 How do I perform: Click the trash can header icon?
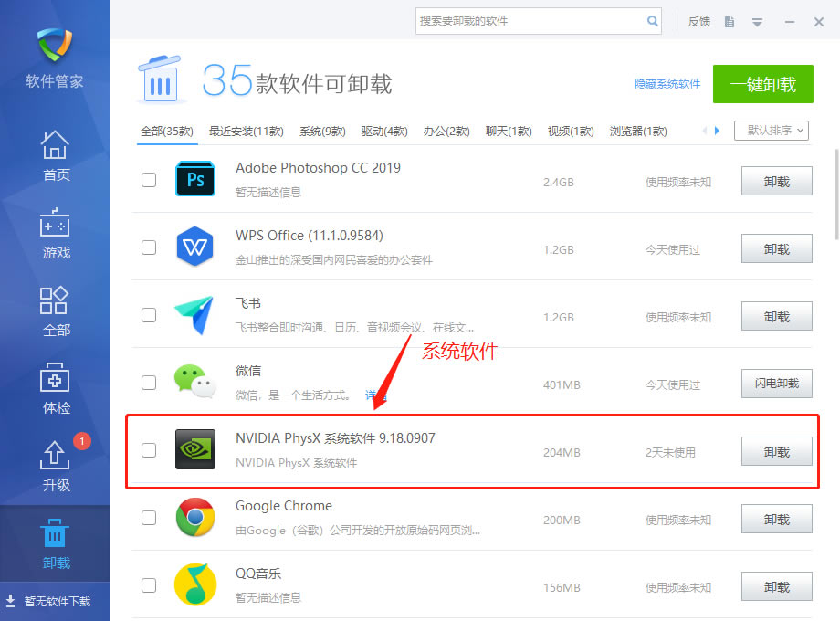tap(160, 79)
